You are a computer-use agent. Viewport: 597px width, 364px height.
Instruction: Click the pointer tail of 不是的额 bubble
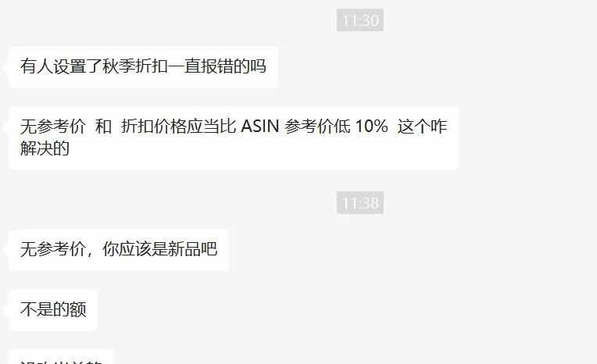click(5, 310)
